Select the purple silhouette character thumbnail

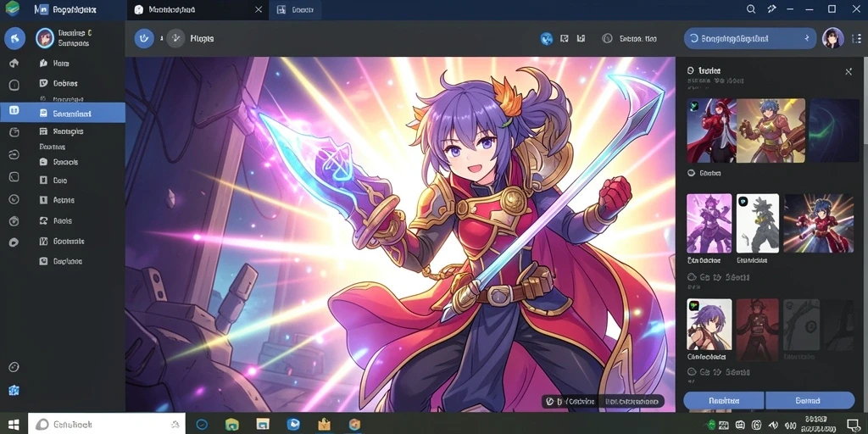pyautogui.click(x=709, y=223)
